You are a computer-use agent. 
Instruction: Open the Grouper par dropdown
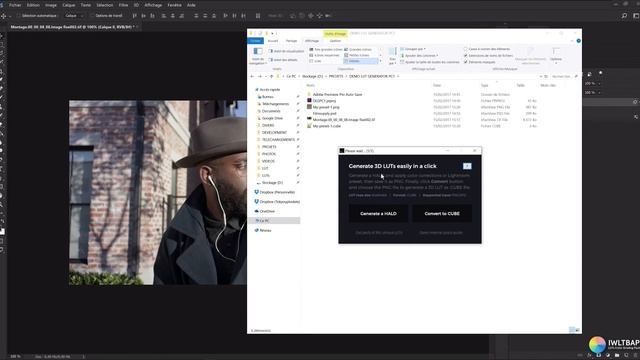[413, 49]
